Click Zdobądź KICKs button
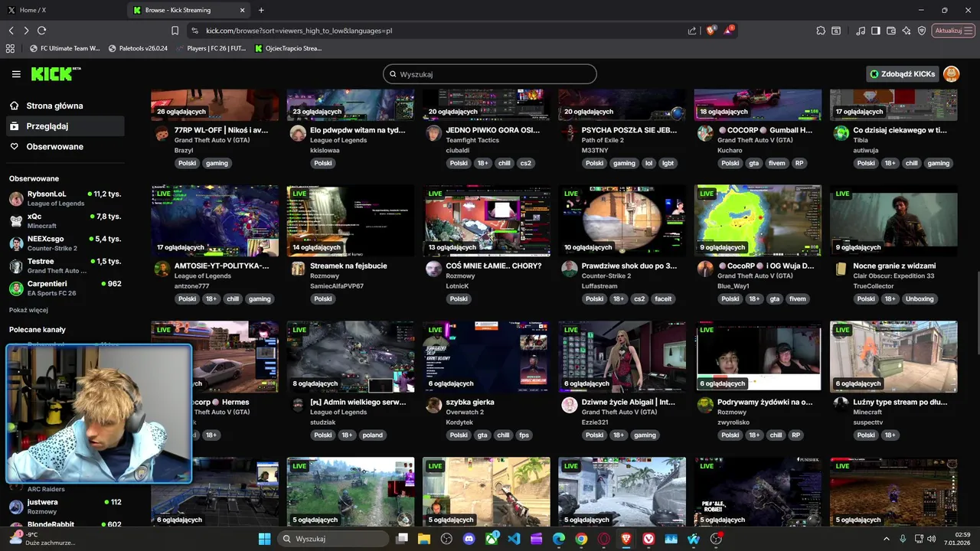 pos(902,74)
